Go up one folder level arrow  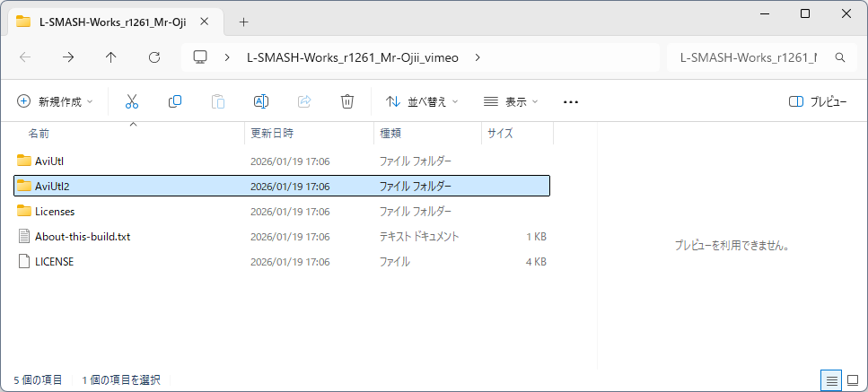[x=110, y=57]
